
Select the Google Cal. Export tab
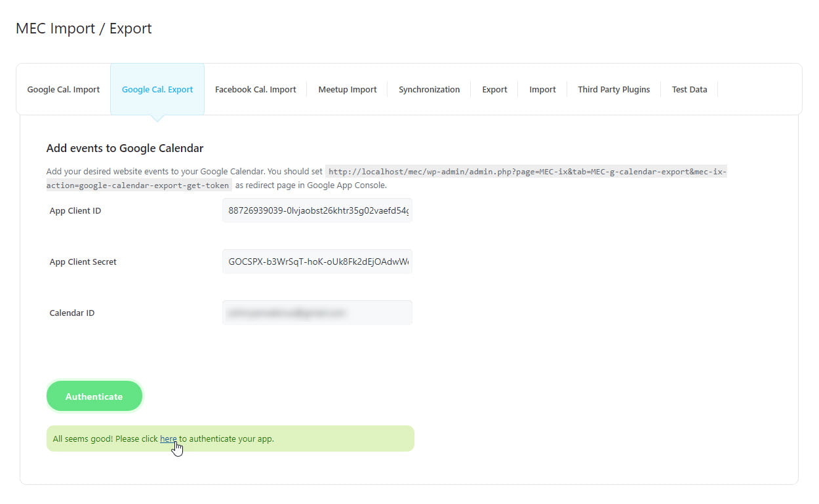click(x=157, y=90)
